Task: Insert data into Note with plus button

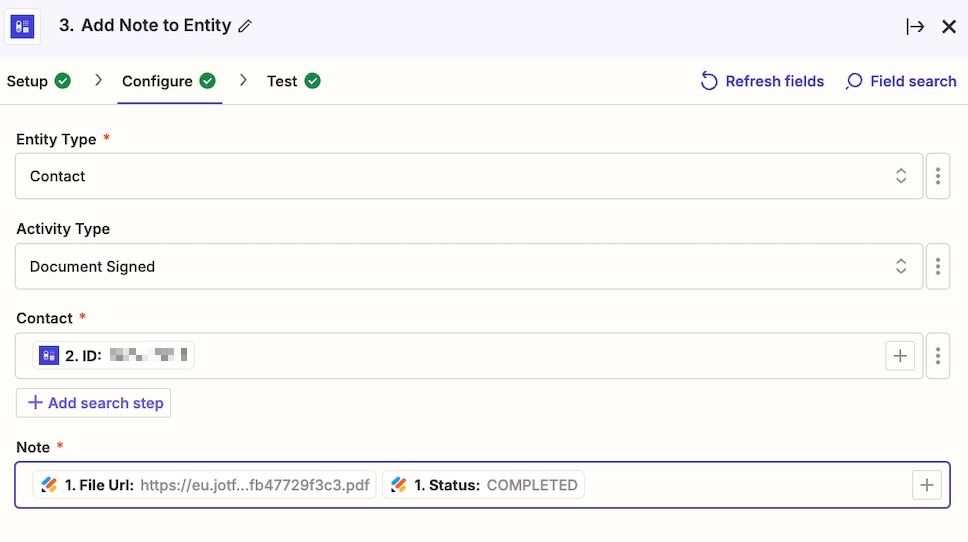Action: 927,485
